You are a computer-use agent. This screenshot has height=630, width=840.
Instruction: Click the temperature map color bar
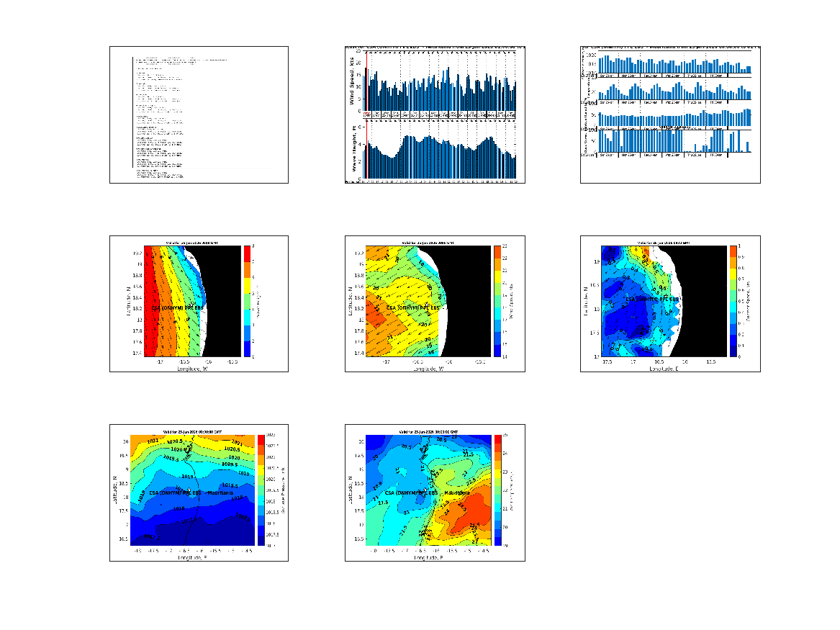tap(497, 490)
